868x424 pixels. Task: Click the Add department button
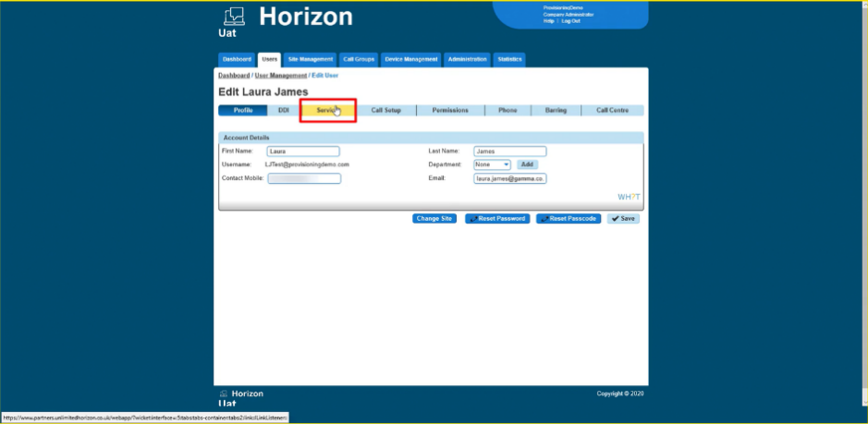(x=528, y=164)
